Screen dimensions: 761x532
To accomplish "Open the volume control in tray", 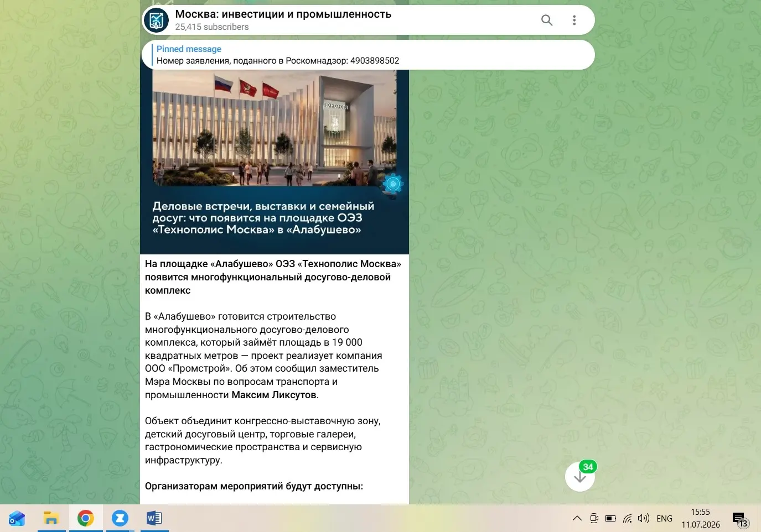I will point(643,518).
